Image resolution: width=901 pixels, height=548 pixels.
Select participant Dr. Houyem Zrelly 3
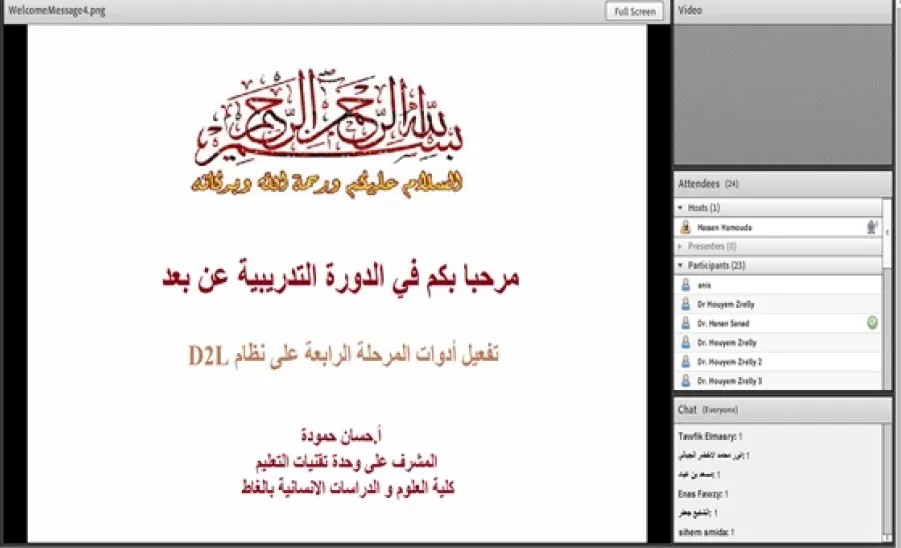pyautogui.click(x=778, y=381)
